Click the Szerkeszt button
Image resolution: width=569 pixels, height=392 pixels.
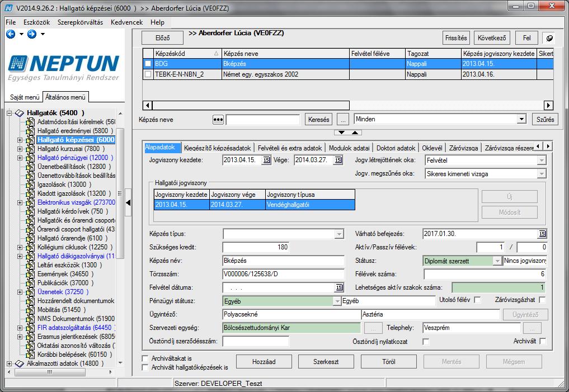tap(326, 362)
